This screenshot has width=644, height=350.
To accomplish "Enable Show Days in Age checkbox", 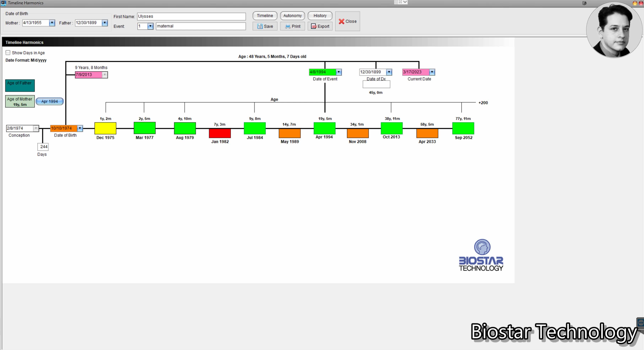I will [8, 53].
